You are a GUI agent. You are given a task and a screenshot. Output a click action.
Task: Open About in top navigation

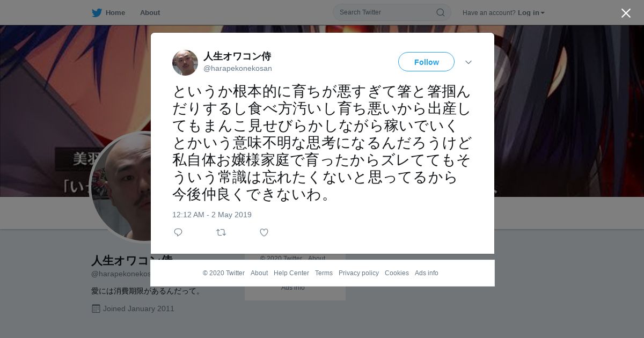click(150, 13)
